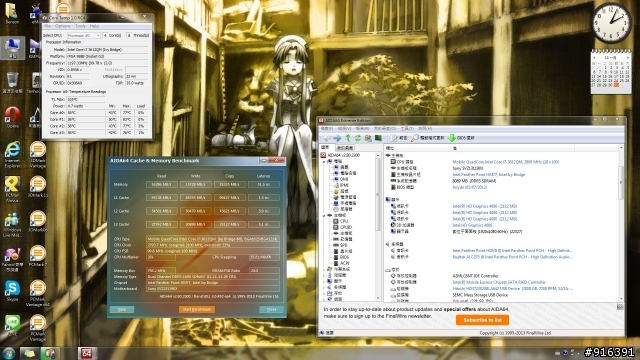
Task: Open the Opera desktop shortcut
Action: pos(12,117)
